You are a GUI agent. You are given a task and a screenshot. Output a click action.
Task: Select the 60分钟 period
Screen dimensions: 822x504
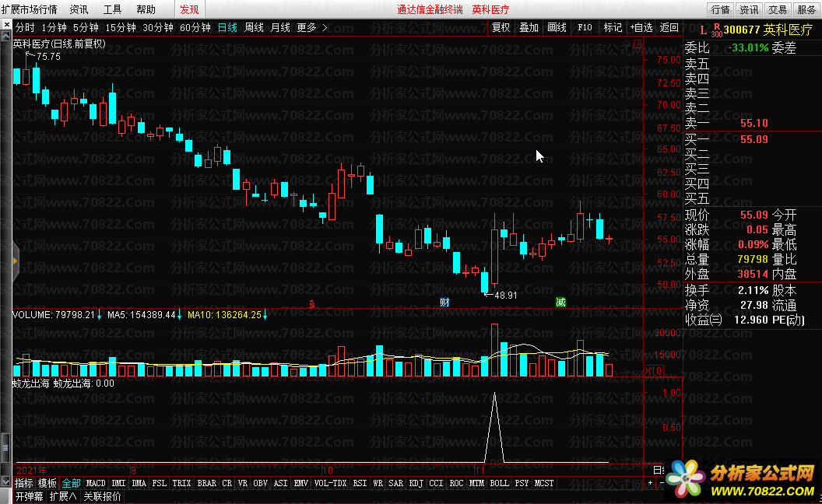click(195, 28)
